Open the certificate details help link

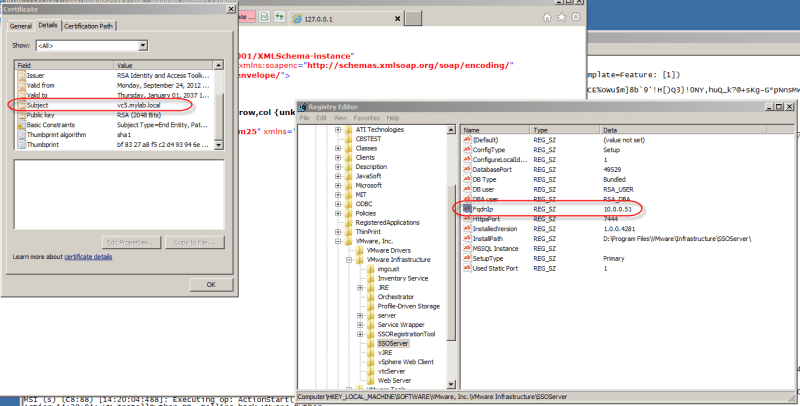coord(102,257)
